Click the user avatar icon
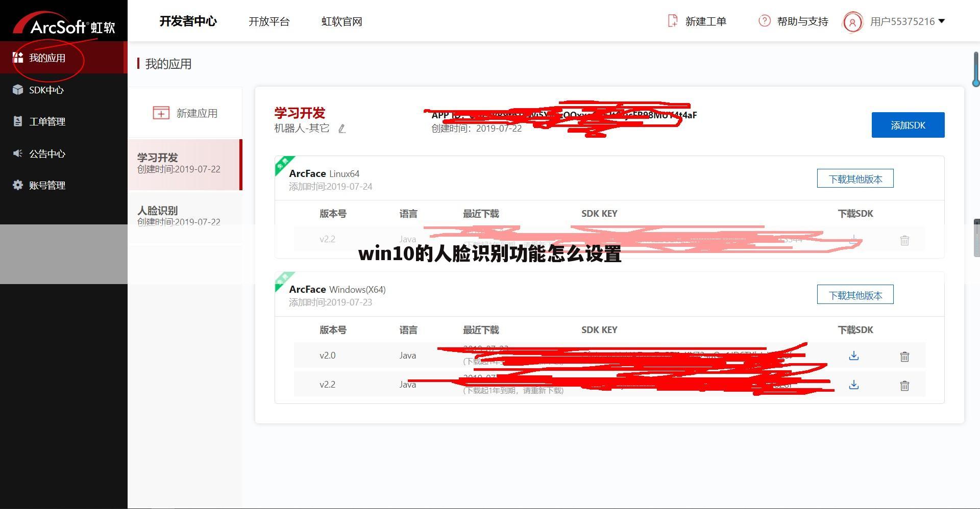The width and height of the screenshot is (980, 509). click(852, 22)
